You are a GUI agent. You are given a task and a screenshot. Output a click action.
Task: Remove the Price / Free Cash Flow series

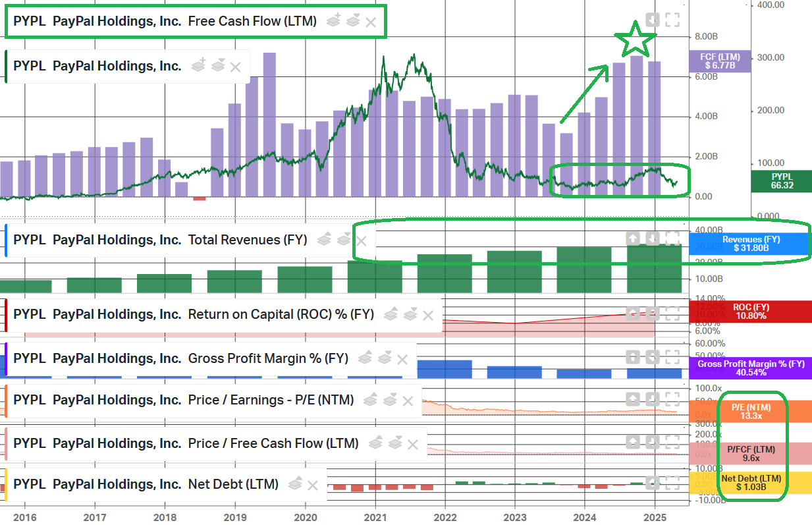(413, 444)
